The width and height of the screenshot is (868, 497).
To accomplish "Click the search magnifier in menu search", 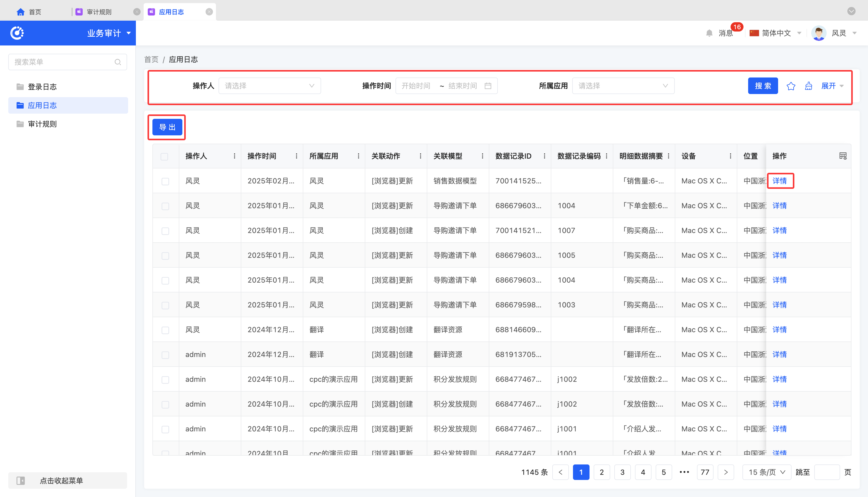I will coord(118,62).
